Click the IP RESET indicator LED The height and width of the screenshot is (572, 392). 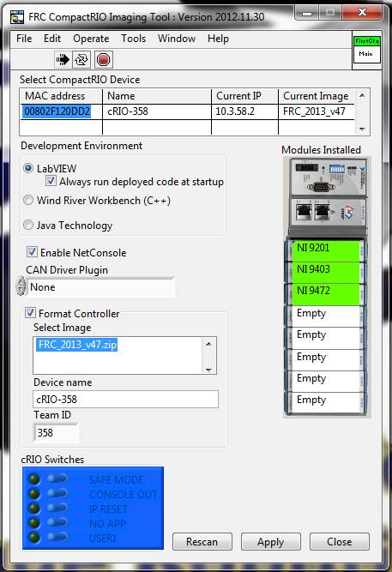pyautogui.click(x=34, y=508)
